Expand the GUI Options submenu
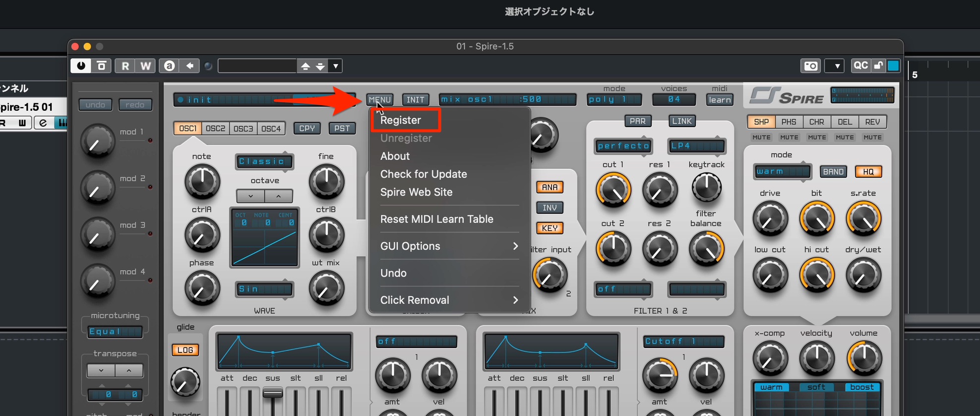The image size is (980, 416). coord(450,246)
